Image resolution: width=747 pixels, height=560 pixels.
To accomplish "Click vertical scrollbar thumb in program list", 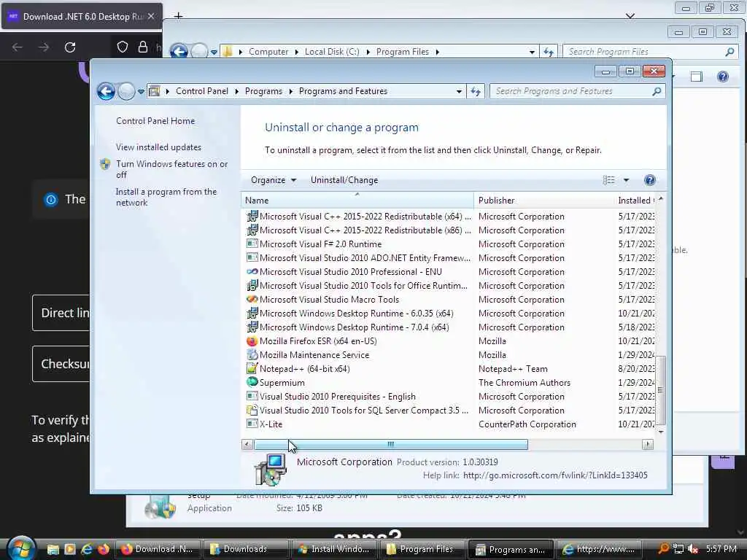I will click(x=660, y=389).
